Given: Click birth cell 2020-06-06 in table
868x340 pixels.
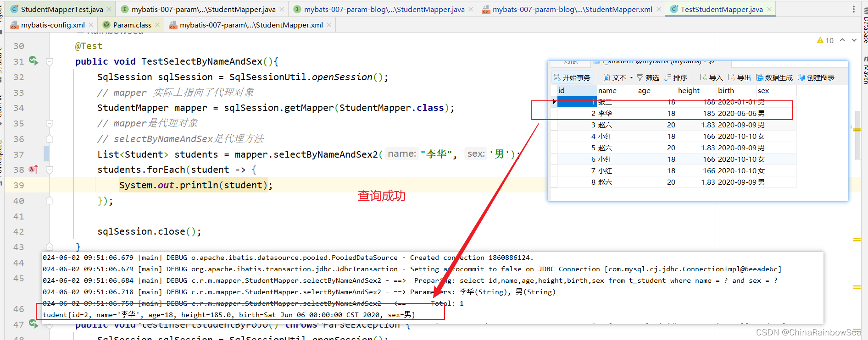Looking at the screenshot, I should coord(737,113).
